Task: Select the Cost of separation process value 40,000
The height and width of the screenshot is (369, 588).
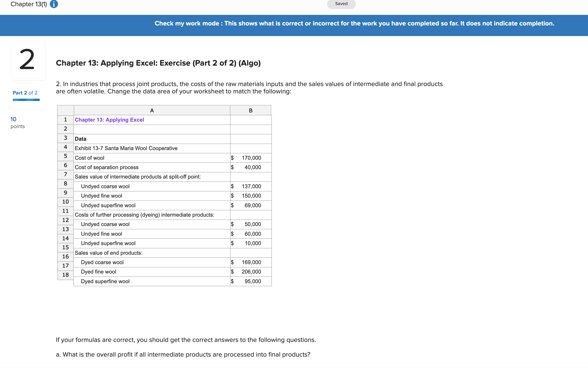Action: click(x=251, y=167)
